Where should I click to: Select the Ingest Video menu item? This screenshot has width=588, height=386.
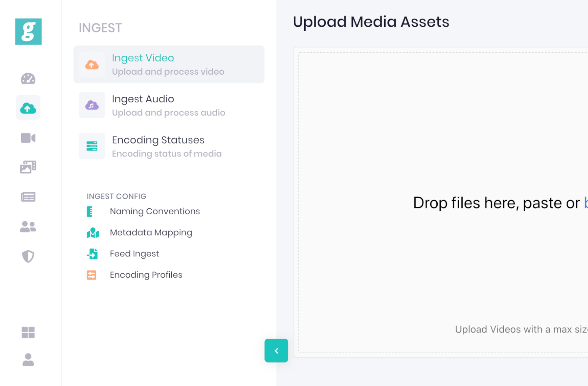(169, 64)
